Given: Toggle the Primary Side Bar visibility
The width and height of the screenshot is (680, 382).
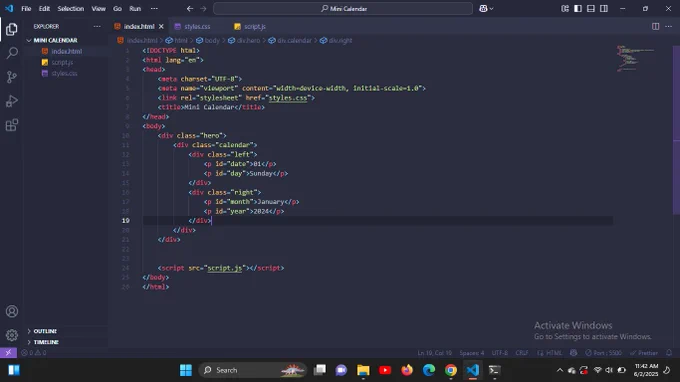Looking at the screenshot, I should coord(578,8).
